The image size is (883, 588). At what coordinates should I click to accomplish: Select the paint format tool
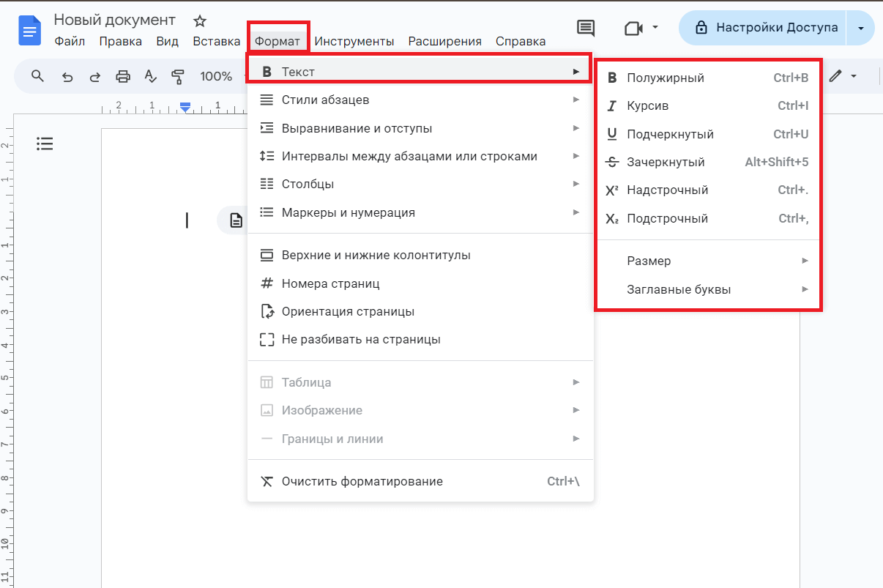(178, 75)
